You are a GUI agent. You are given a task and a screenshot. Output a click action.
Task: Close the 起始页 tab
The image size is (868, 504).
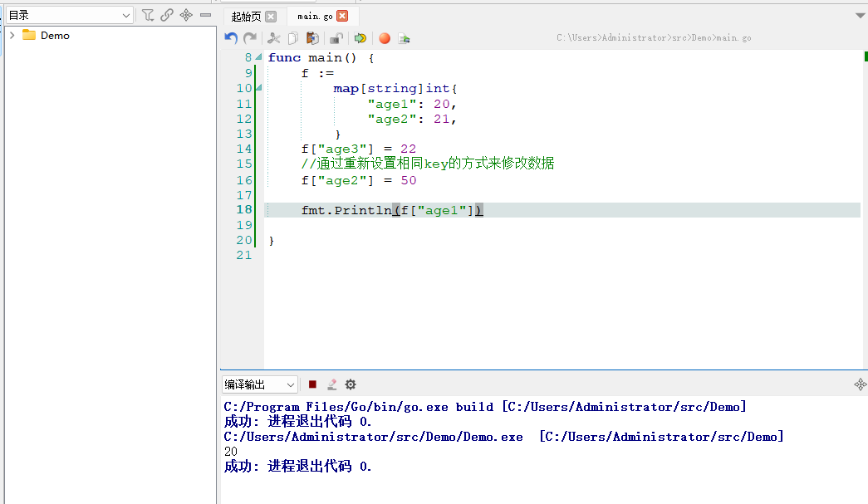[270, 16]
